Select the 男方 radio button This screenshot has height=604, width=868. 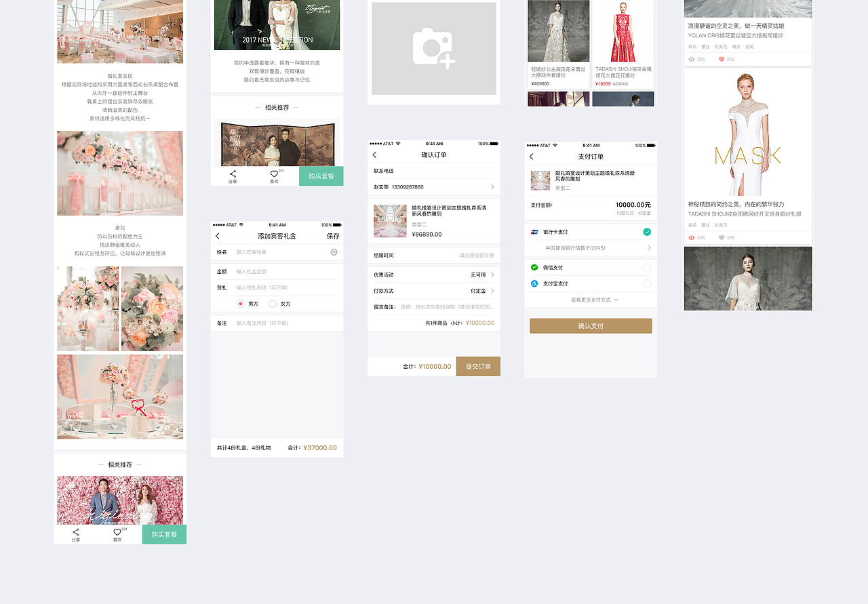click(x=240, y=304)
